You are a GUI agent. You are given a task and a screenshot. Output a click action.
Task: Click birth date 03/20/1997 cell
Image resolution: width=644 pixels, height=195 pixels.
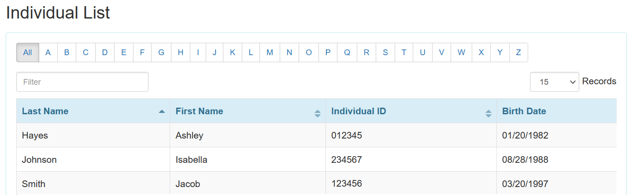(x=525, y=184)
